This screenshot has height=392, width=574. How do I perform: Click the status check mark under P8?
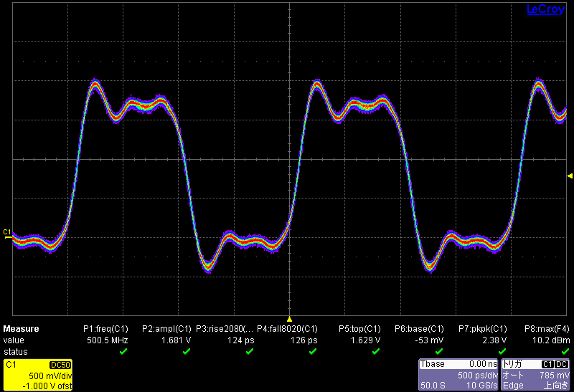(565, 351)
